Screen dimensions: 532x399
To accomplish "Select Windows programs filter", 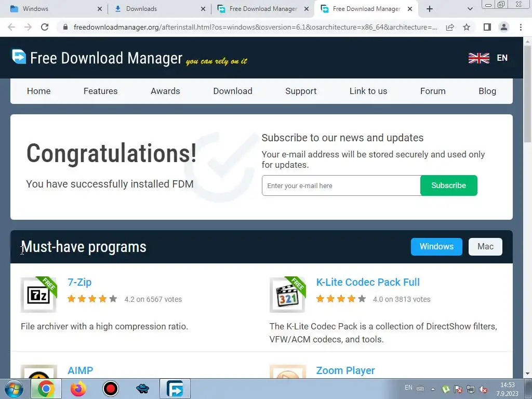I will [x=436, y=247].
